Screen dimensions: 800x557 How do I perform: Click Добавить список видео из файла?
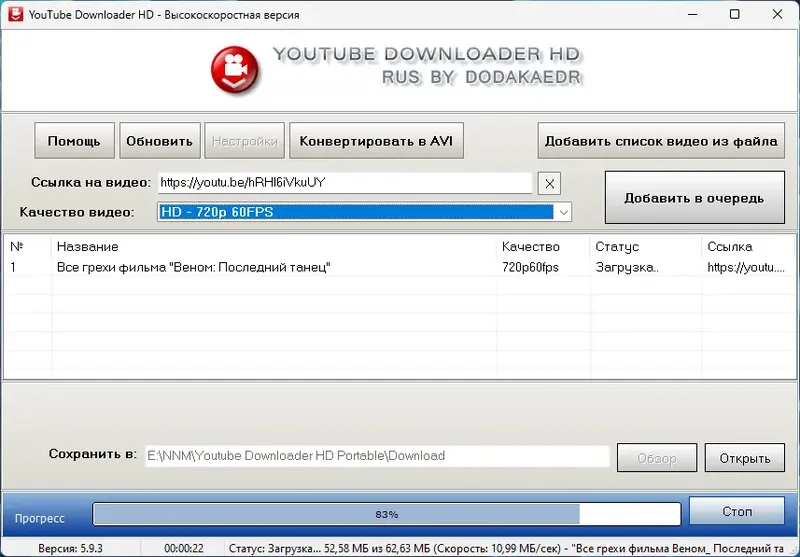[661, 141]
